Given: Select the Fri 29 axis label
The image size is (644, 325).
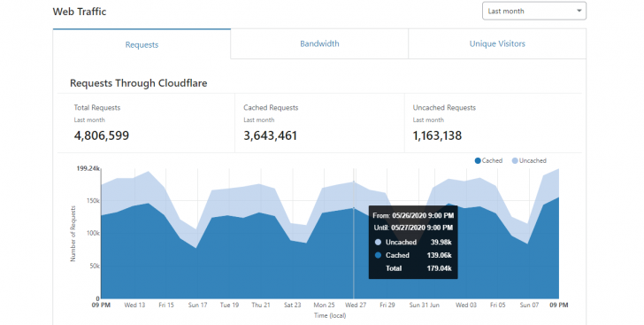Looking at the screenshot, I should pos(387,305).
